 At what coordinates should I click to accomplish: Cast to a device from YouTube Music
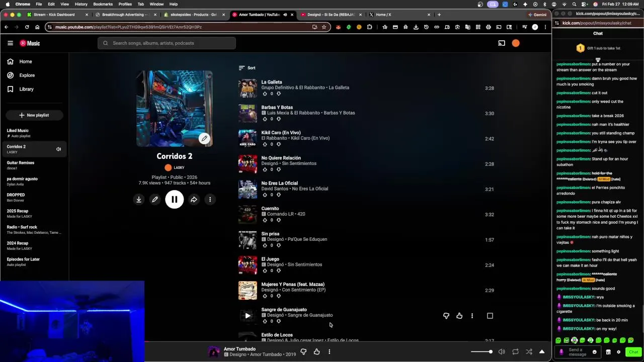pyautogui.click(x=502, y=43)
